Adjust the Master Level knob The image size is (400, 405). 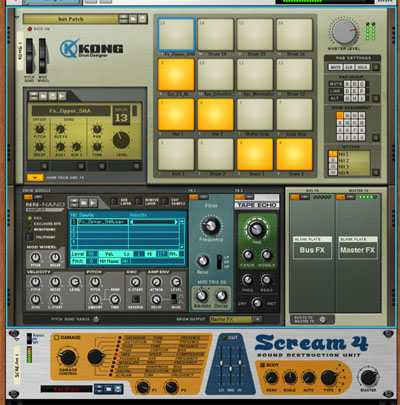tap(344, 32)
